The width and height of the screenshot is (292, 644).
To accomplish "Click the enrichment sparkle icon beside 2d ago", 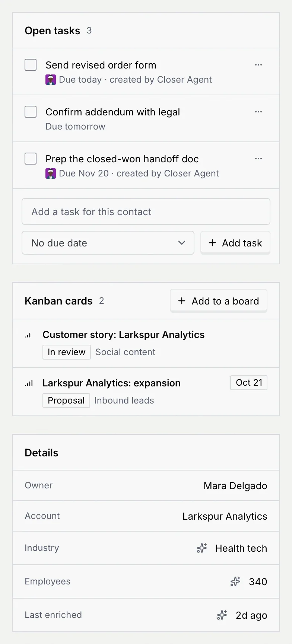I will 222,615.
